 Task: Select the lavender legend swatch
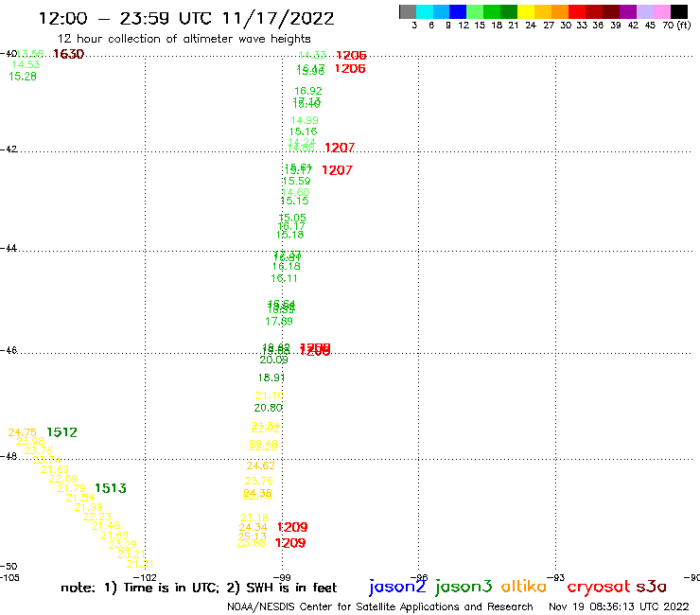644,11
